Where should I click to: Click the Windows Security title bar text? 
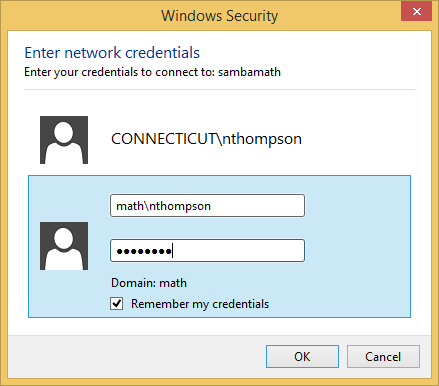[220, 16]
